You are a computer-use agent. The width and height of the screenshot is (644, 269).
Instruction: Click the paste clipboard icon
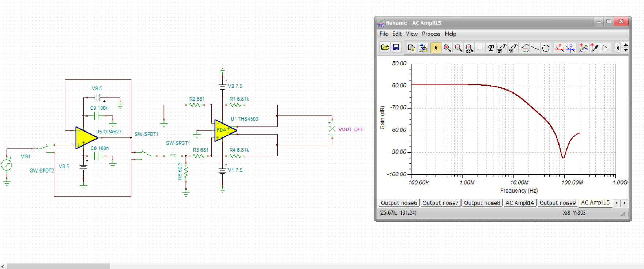point(423,48)
